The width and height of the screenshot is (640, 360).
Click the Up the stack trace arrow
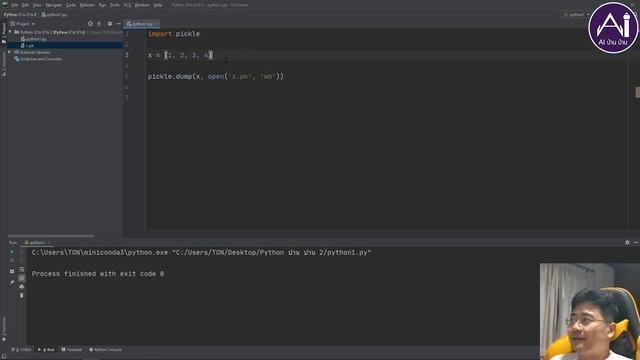click(x=22, y=252)
